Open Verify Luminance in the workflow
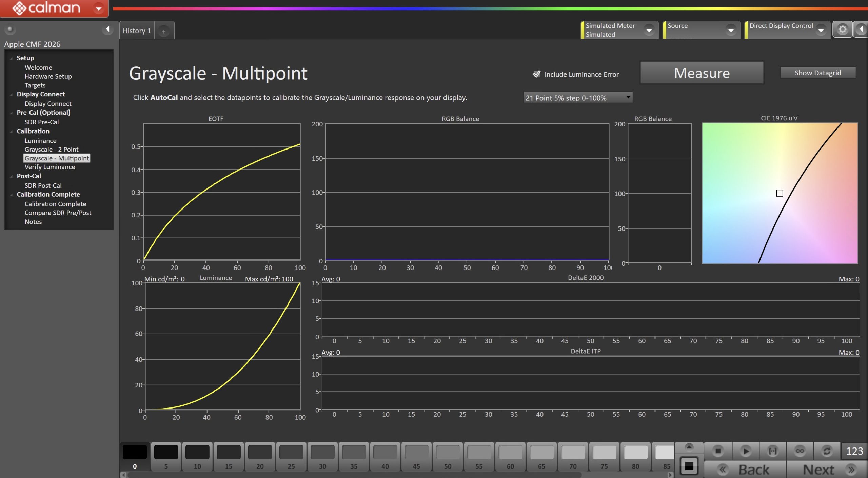The width and height of the screenshot is (868, 478). click(50, 167)
